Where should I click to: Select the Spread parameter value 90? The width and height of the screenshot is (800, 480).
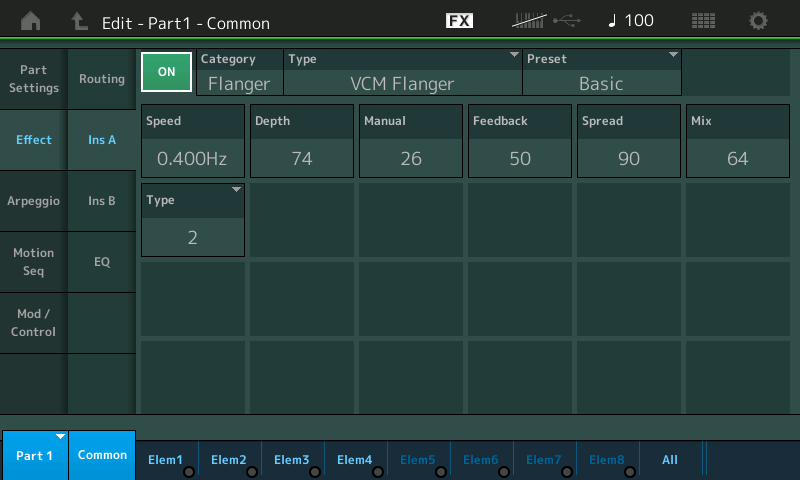pyautogui.click(x=629, y=141)
